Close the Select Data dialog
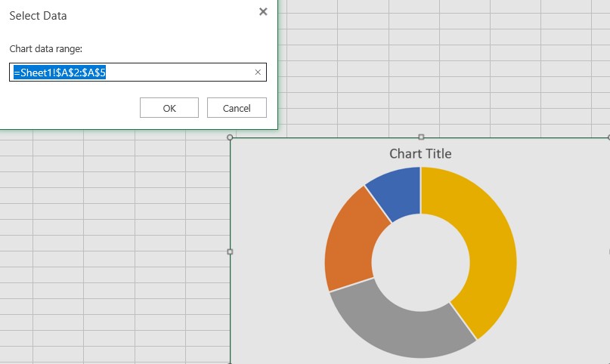The width and height of the screenshot is (610, 364). tap(263, 11)
